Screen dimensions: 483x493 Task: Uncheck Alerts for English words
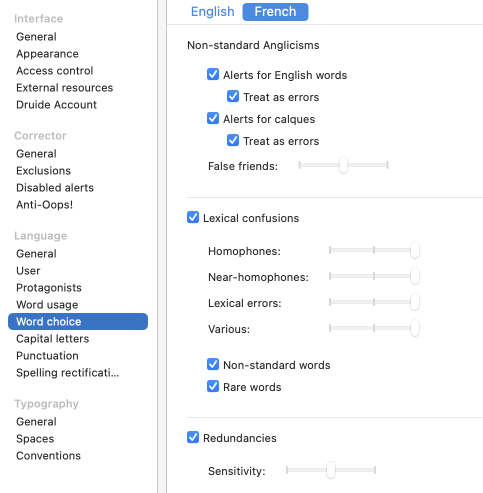click(213, 74)
